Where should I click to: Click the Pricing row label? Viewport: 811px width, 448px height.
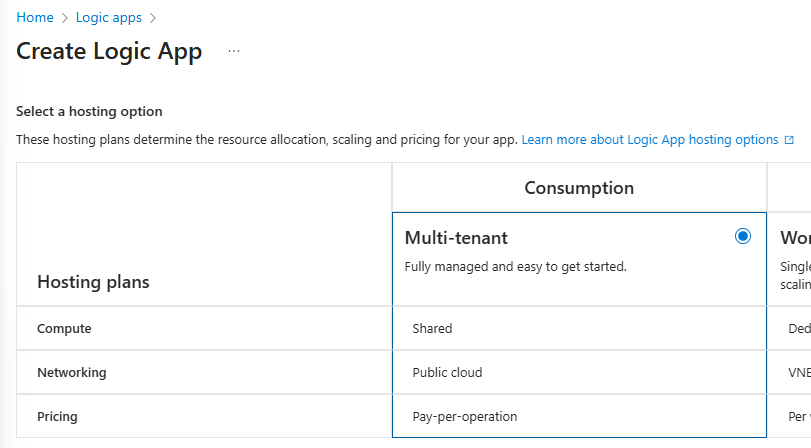(57, 416)
